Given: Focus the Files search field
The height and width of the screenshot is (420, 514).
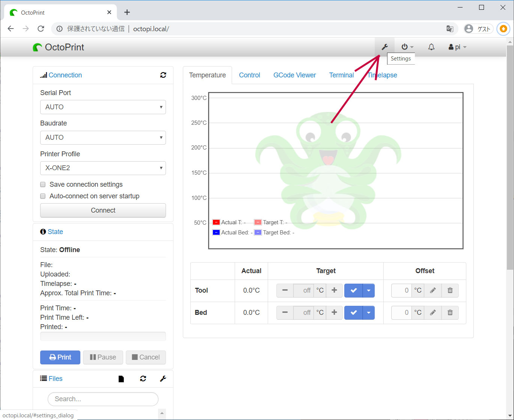Looking at the screenshot, I should 103,399.
